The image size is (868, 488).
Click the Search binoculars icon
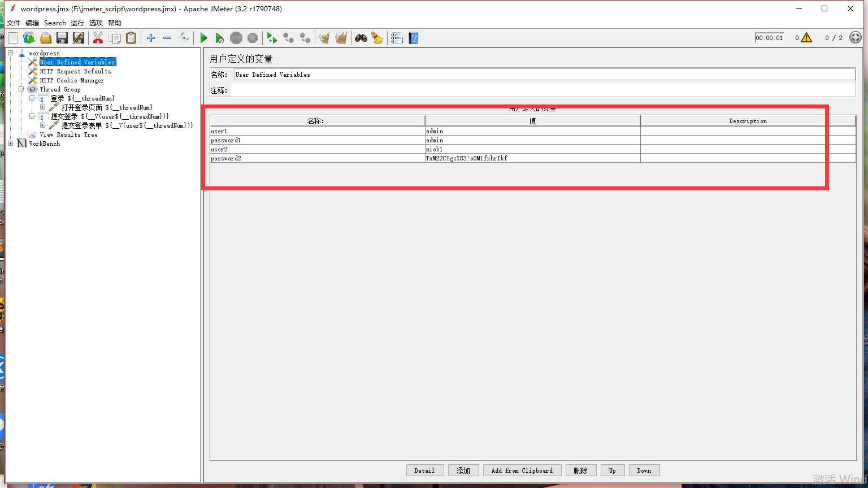click(x=361, y=38)
